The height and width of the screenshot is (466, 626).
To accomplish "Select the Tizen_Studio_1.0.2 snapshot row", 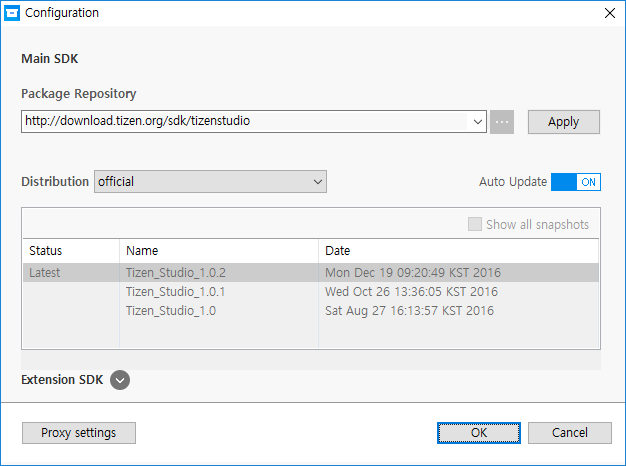I will tap(176, 273).
